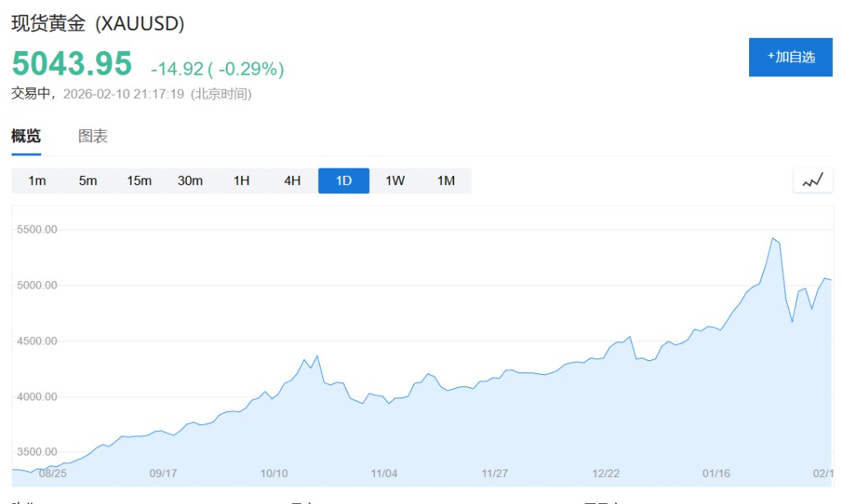Viewport: 842px width, 504px height.
Task: Select the 1H timeframe
Action: (x=241, y=181)
